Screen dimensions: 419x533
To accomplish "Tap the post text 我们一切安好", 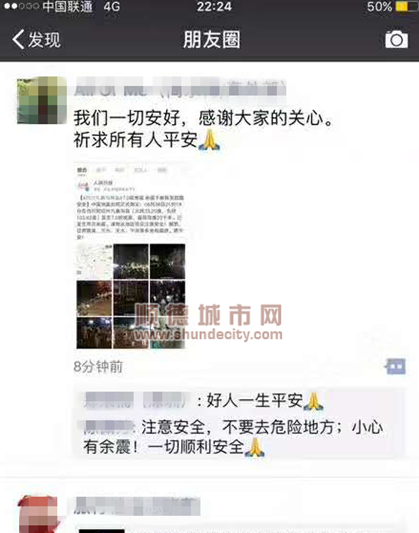I will tap(126, 118).
